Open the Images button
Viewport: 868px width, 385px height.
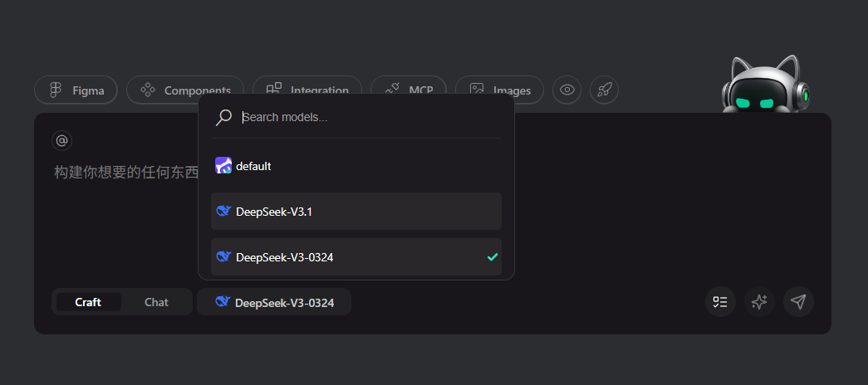(499, 90)
